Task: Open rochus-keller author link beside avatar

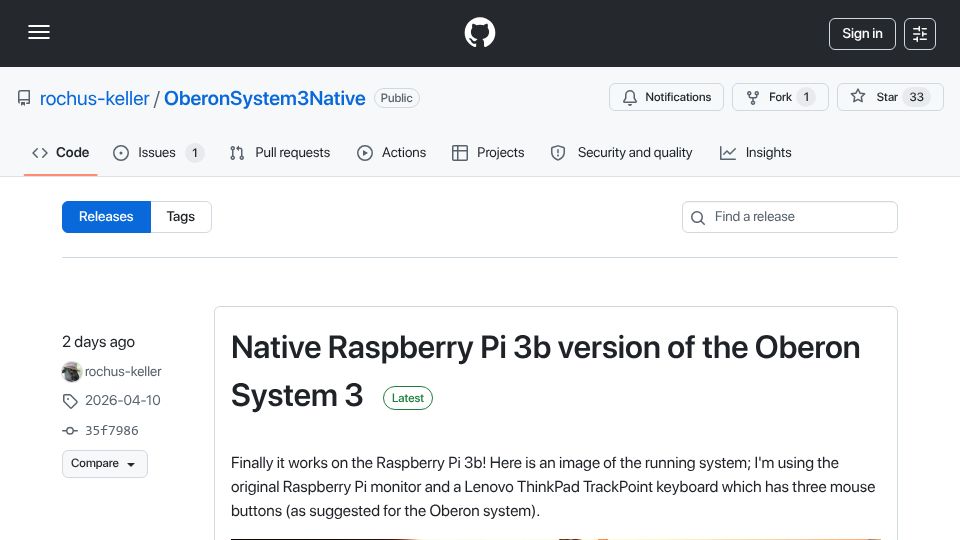Action: (x=123, y=372)
